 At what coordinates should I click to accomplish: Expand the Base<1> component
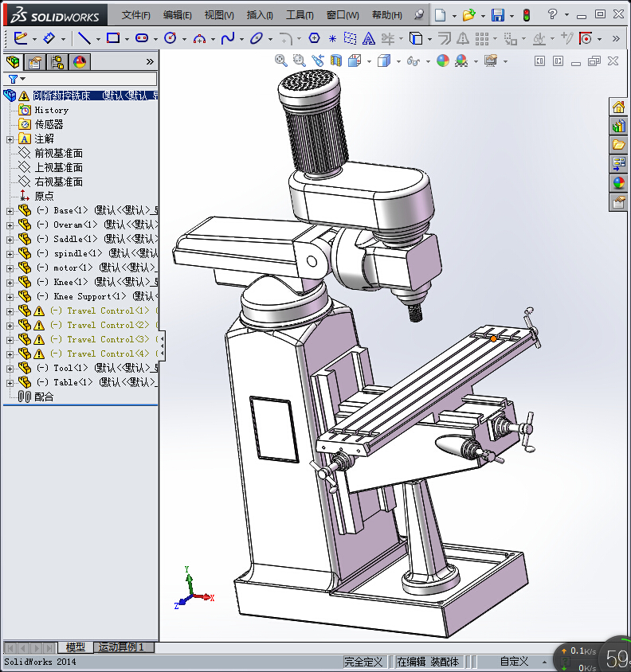click(x=10, y=211)
